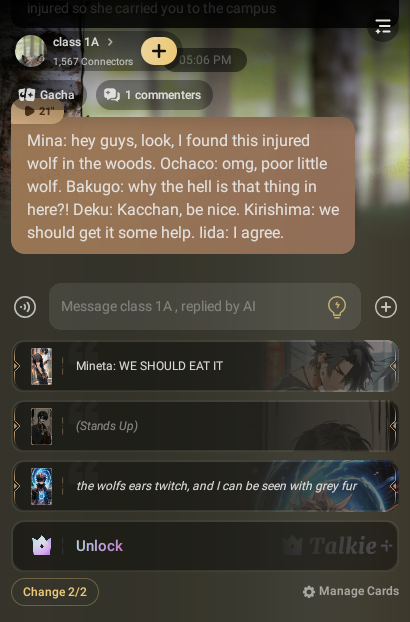Image resolution: width=410 pixels, height=622 pixels.
Task: Click the Unlock Talkie+ button
Action: pos(205,546)
